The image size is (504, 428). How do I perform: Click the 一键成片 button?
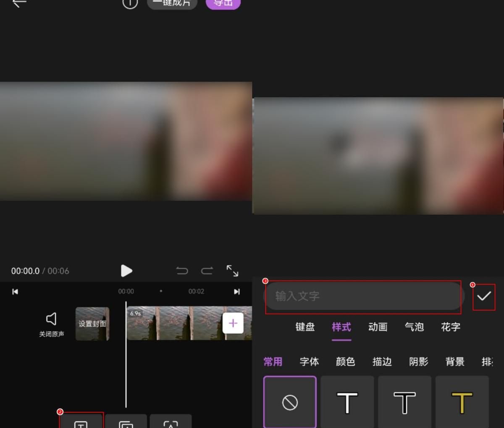(x=172, y=3)
